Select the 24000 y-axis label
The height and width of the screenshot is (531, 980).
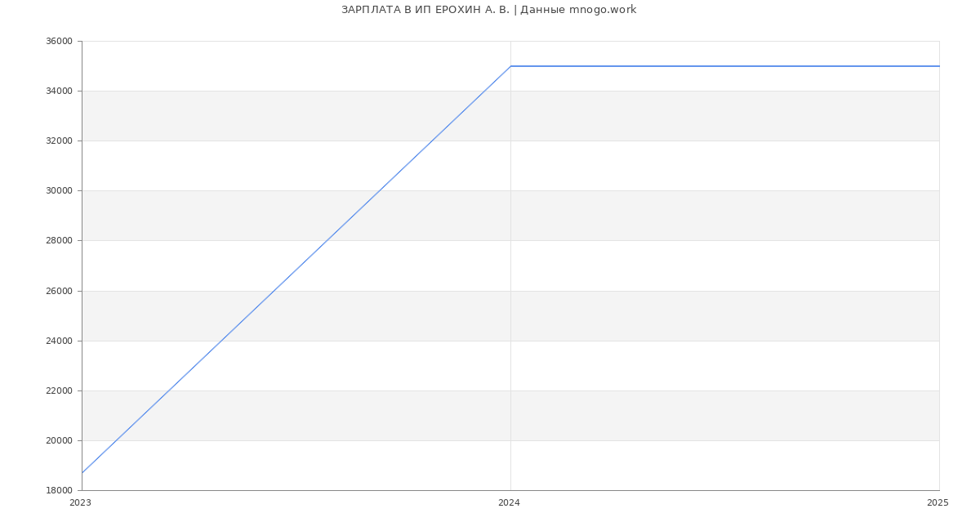click(60, 341)
